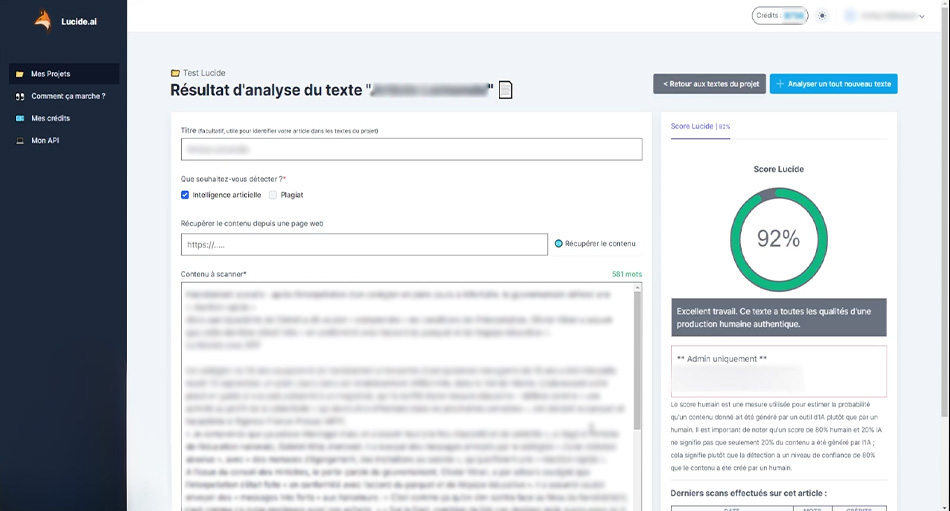Click the Mes Projets folder icon
Viewport: 950px width, 511px height.
pos(20,74)
